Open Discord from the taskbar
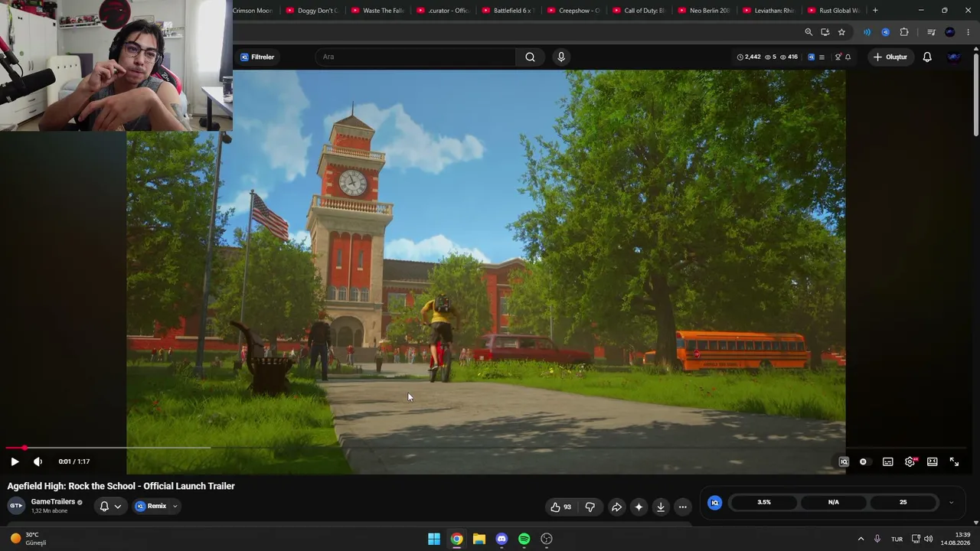The width and height of the screenshot is (980, 551). pyautogui.click(x=501, y=539)
